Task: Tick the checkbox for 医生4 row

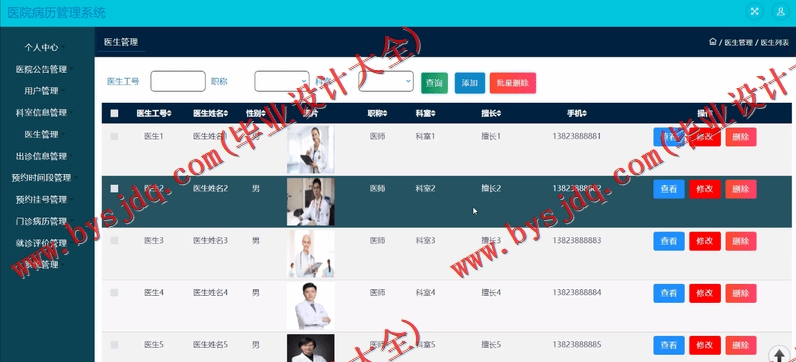Action: click(114, 292)
